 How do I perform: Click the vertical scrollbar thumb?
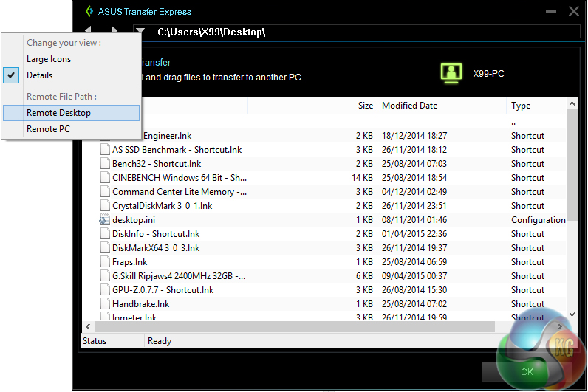pyautogui.click(x=572, y=165)
